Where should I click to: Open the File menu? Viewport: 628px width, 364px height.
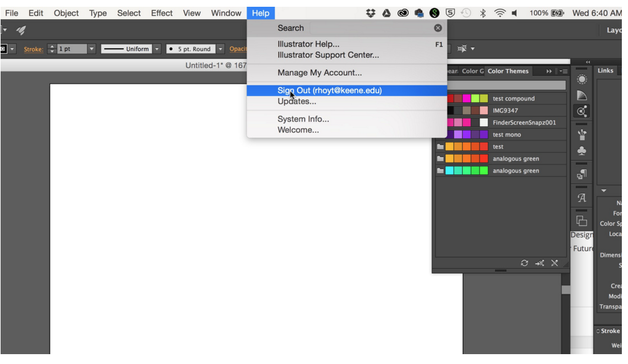click(x=11, y=13)
